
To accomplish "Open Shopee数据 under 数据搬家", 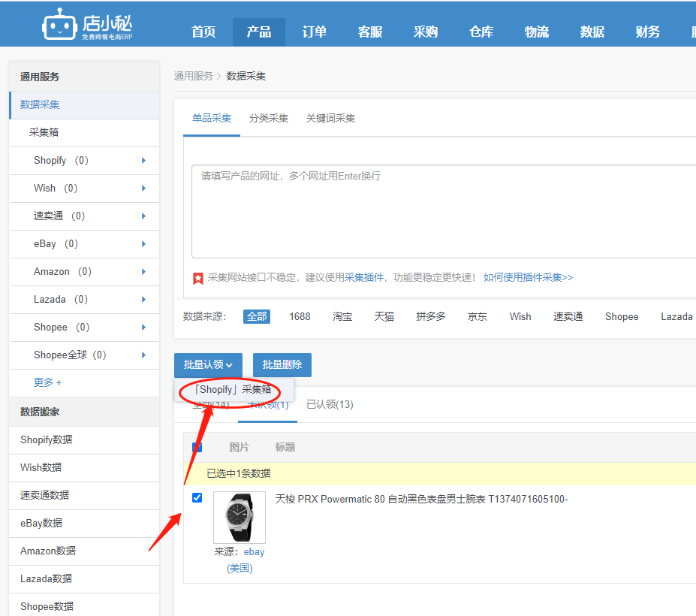I will (84, 606).
